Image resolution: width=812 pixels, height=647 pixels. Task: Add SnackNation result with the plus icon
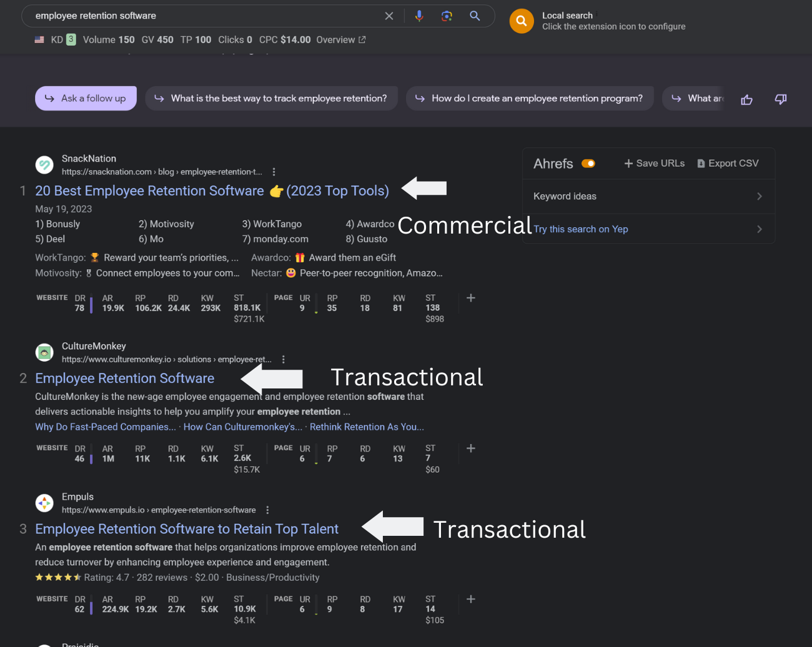[471, 298]
